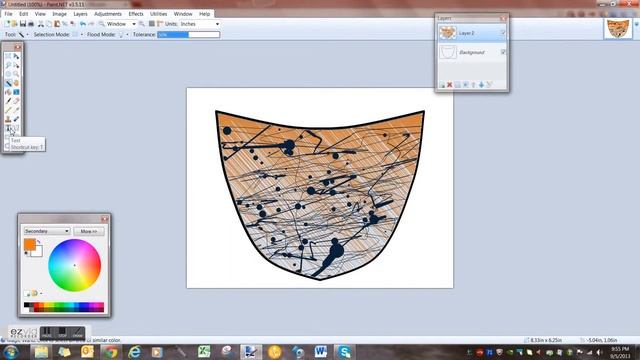
Task: Open the Layers menu
Action: click(x=80, y=14)
